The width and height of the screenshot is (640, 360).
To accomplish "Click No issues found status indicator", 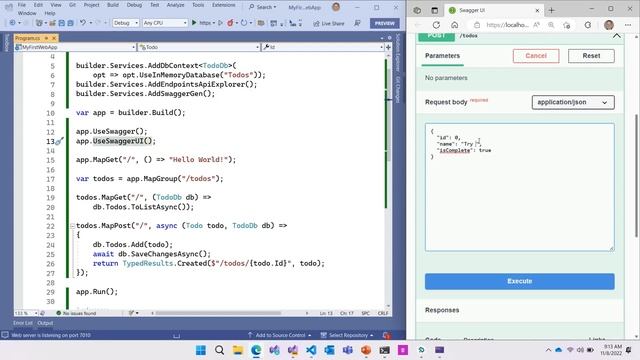I will pos(76,313).
